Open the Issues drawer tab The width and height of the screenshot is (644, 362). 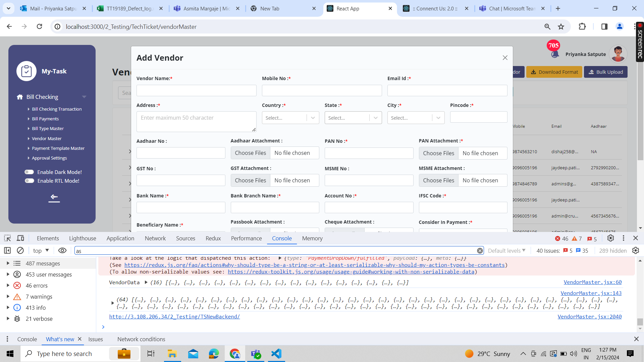point(96,339)
